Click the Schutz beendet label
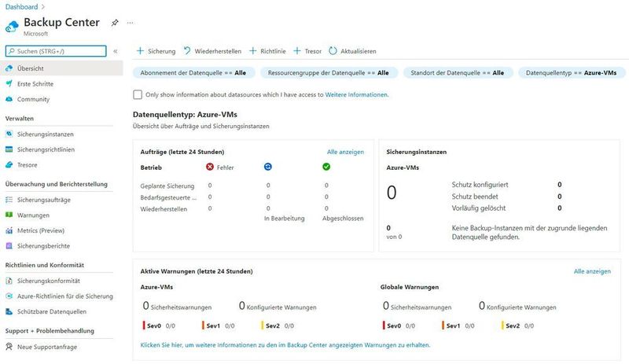This screenshot has height=364, width=629. (x=475, y=197)
